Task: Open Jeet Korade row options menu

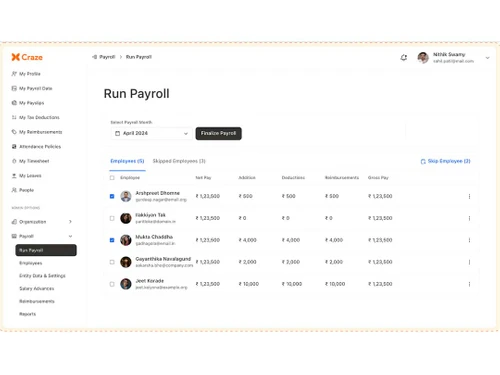Action: click(469, 284)
